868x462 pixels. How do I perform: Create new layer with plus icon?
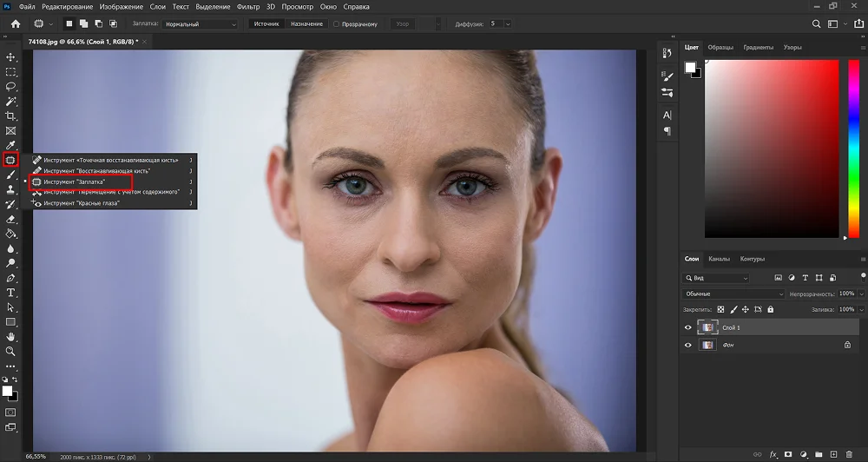pyautogui.click(x=833, y=455)
